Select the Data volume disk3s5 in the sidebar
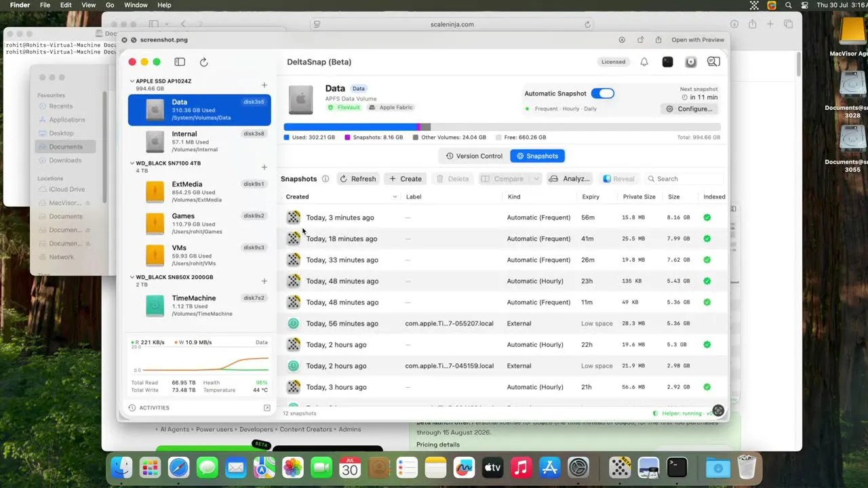This screenshot has width=868, height=488. [x=199, y=110]
